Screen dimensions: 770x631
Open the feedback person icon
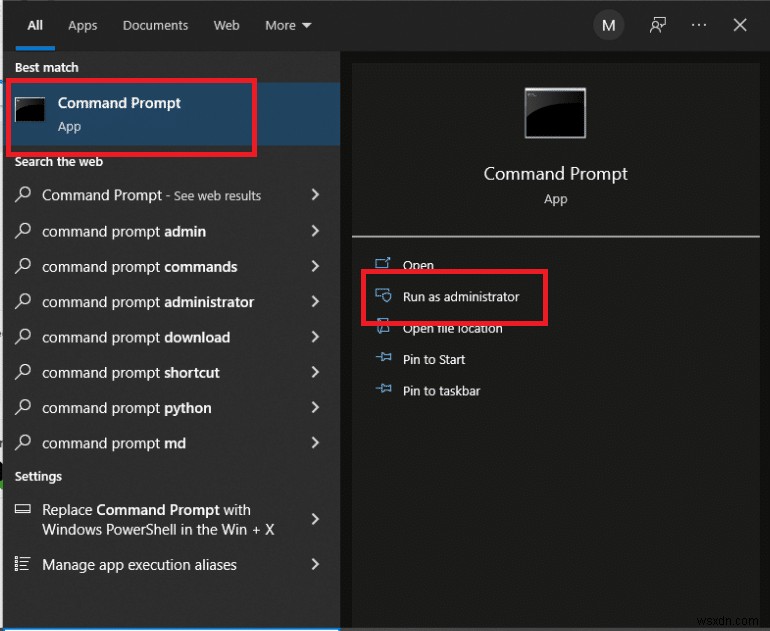(x=658, y=26)
